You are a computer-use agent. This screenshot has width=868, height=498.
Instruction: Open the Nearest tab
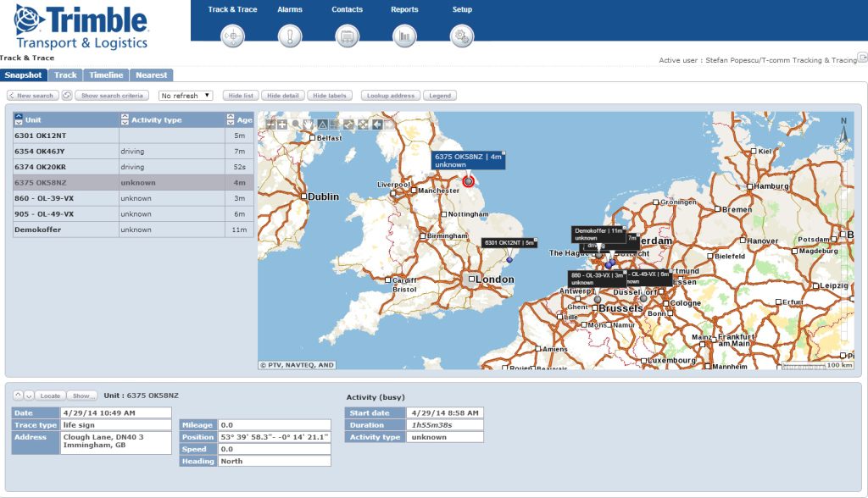coord(152,75)
